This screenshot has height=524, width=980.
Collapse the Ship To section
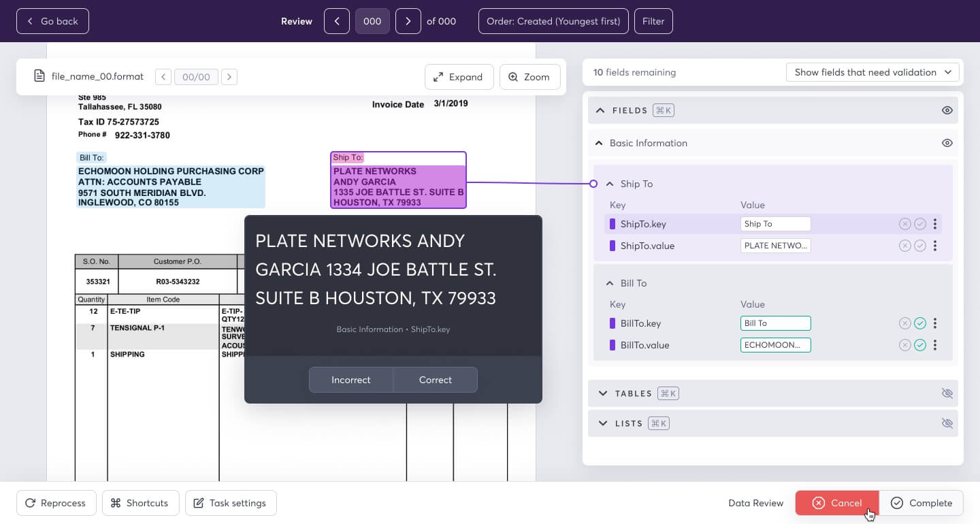point(609,184)
